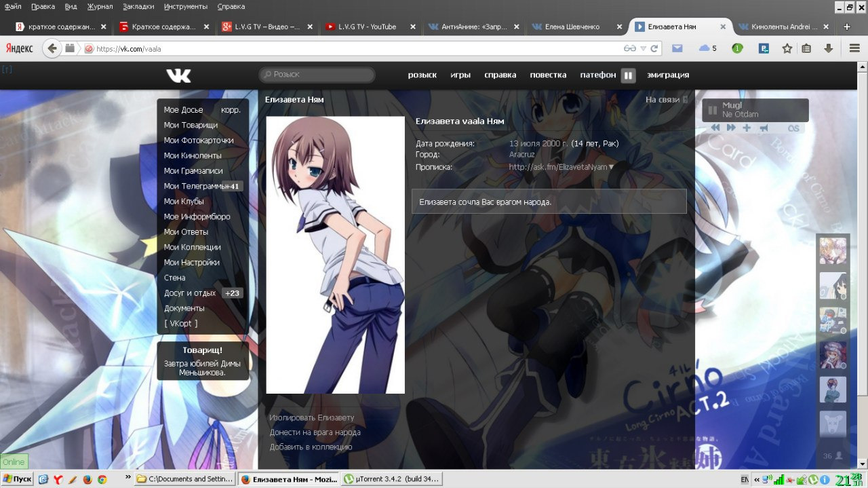
Task: Pause the Mugl Ne Otdam track
Action: pos(713,110)
